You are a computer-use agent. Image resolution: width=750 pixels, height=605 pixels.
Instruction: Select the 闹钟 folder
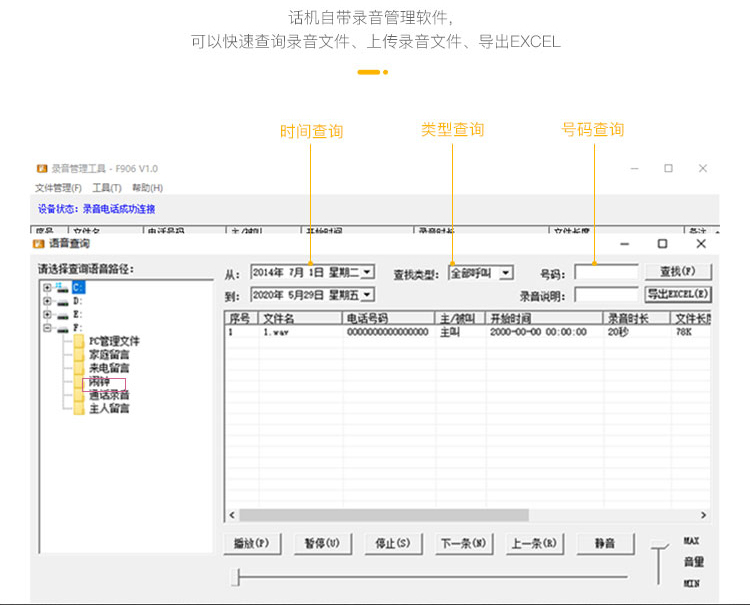(x=99, y=382)
